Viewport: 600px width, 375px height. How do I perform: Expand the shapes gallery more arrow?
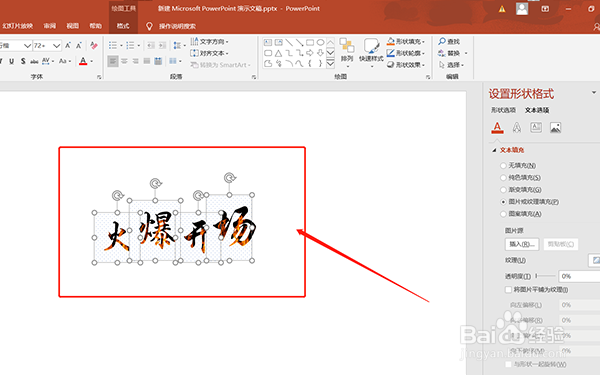pyautogui.click(x=331, y=64)
